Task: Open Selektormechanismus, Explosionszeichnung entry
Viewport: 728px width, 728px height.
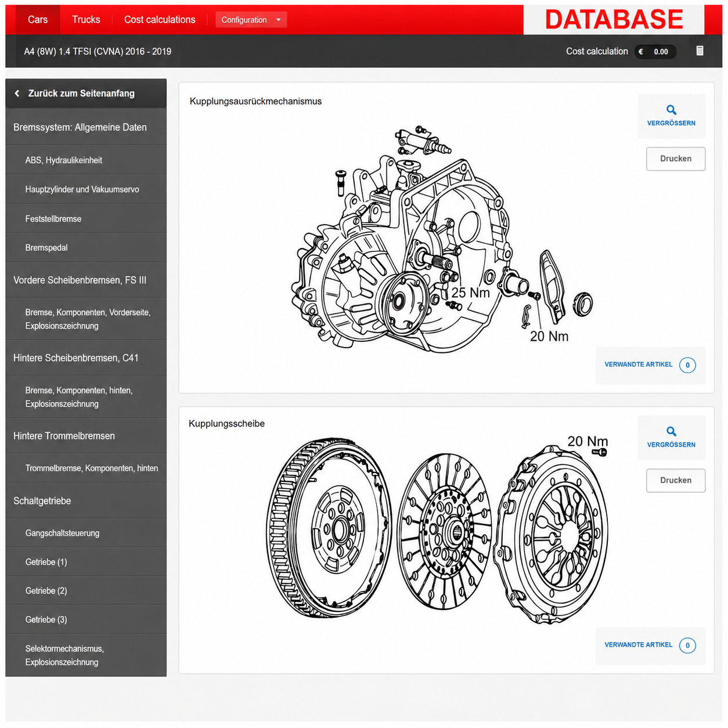Action: [x=86, y=655]
